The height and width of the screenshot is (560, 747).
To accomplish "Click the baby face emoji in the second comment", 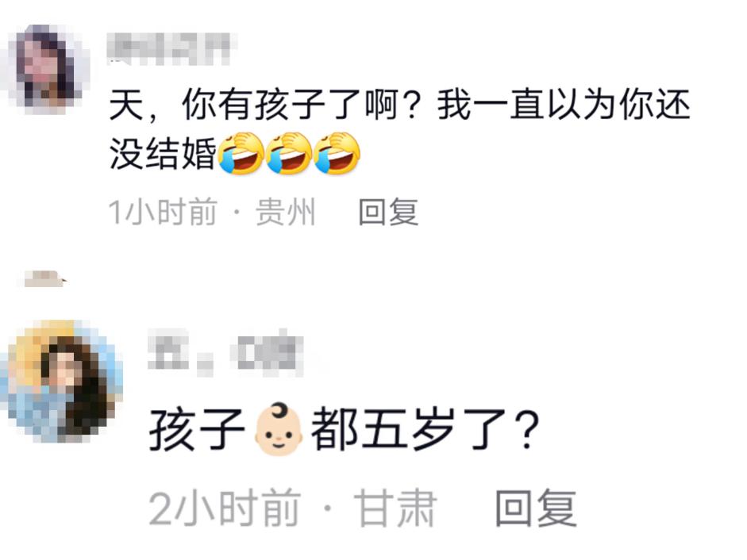I will (279, 430).
